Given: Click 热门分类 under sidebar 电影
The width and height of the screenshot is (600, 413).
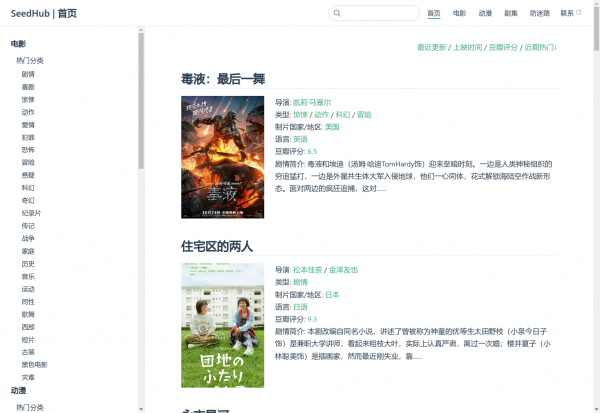Looking at the screenshot, I should pyautogui.click(x=30, y=60).
